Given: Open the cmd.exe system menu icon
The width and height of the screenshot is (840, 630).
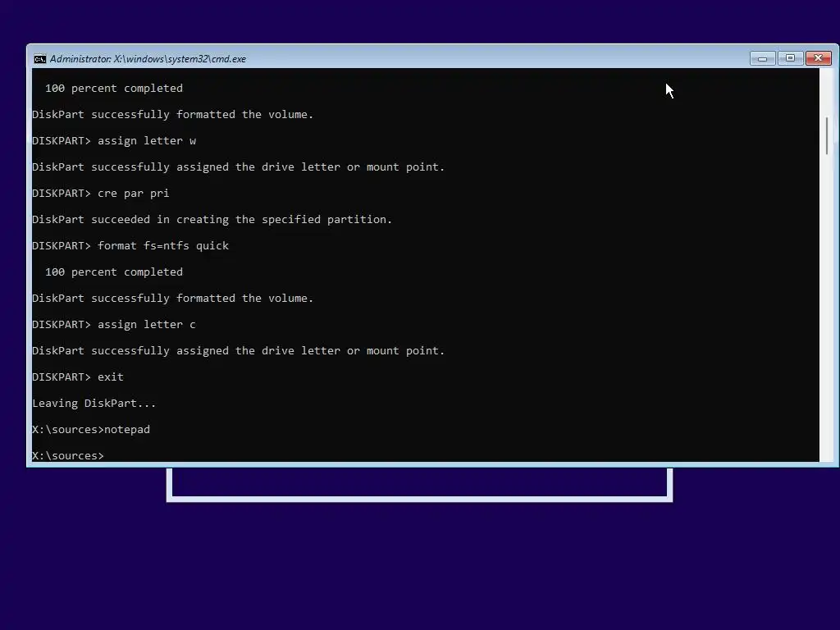Looking at the screenshot, I should click(39, 59).
